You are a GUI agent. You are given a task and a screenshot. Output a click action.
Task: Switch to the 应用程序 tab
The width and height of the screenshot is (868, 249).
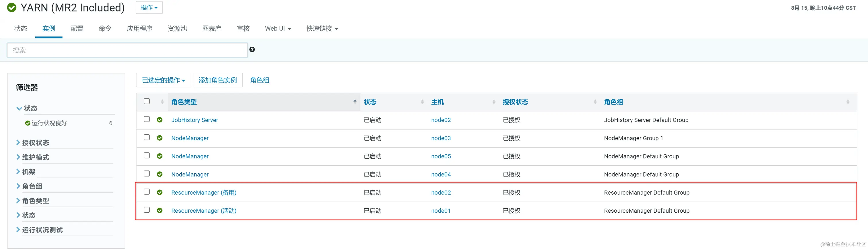(x=139, y=29)
